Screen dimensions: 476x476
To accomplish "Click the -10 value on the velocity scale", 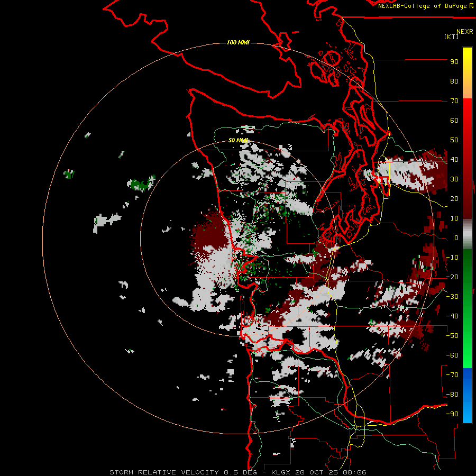I will tap(452, 258).
